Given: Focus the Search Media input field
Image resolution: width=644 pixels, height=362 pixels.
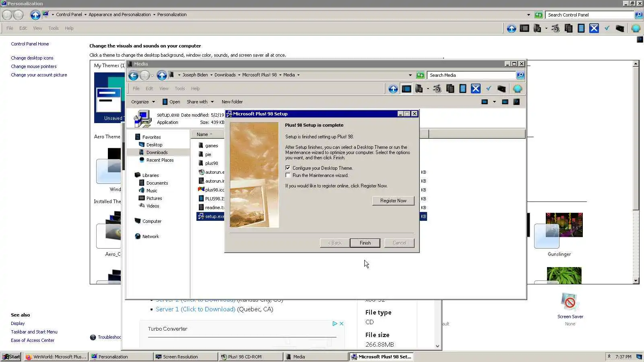Looking at the screenshot, I should click(471, 75).
